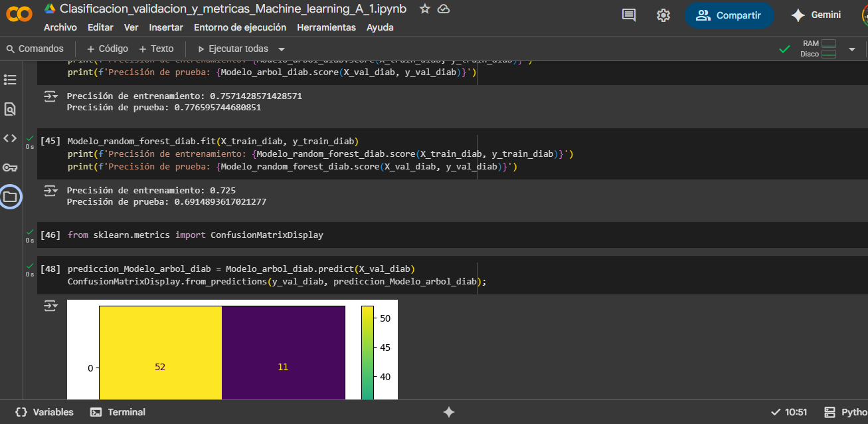The width and height of the screenshot is (868, 424).
Task: Click ConfusionMatrixDisplay.from_predictions code line
Action: 277,282
